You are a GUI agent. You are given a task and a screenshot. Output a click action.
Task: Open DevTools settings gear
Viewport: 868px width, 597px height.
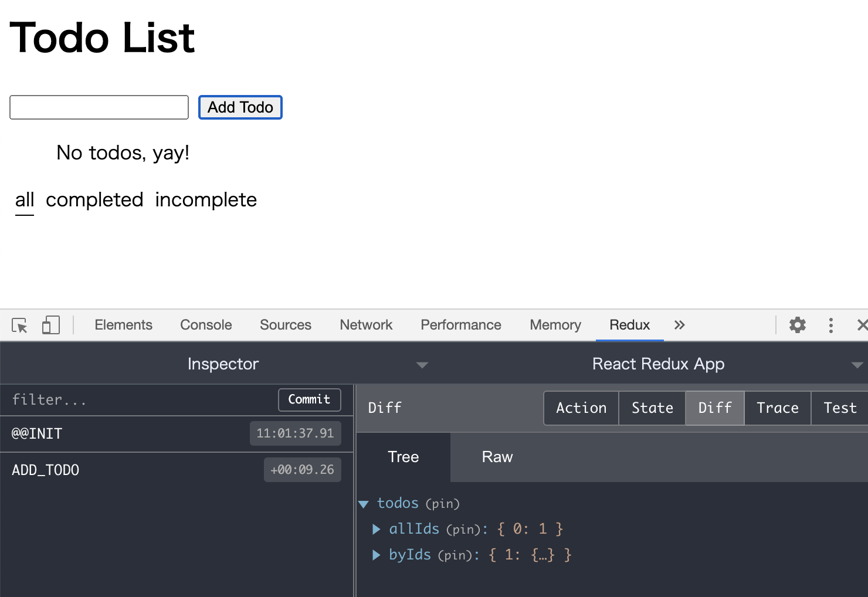(x=797, y=325)
